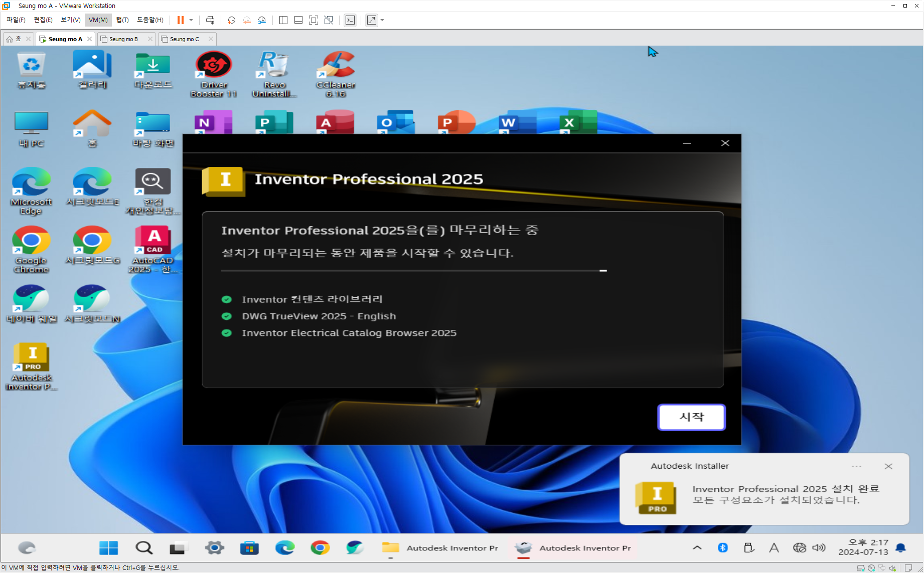924x573 pixels.
Task: Select the Excel desktop icon
Action: (578, 122)
